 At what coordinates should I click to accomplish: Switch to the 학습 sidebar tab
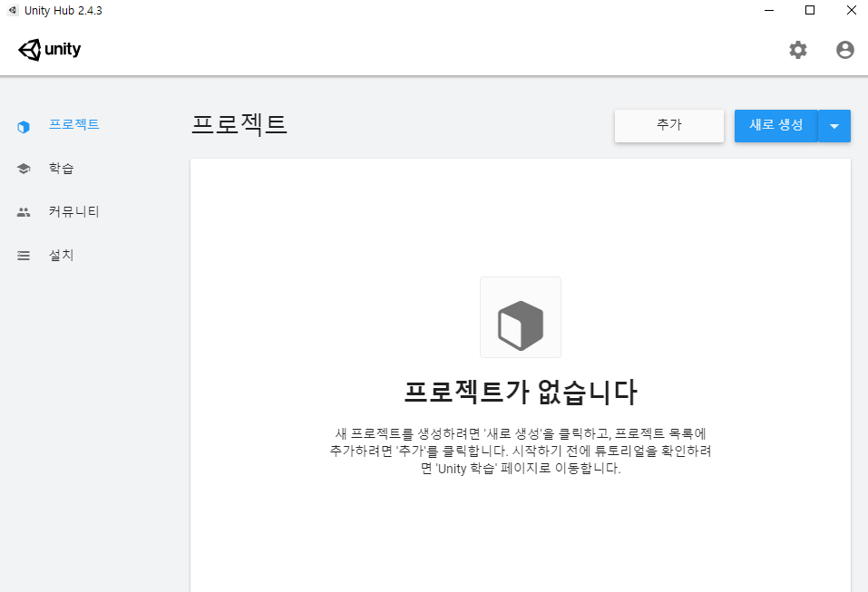click(x=61, y=169)
